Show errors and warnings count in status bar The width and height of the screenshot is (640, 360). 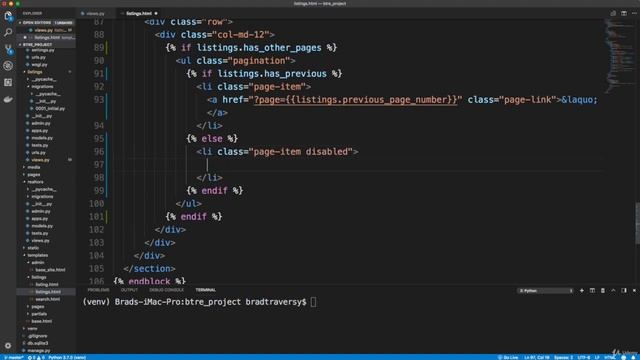point(36,358)
